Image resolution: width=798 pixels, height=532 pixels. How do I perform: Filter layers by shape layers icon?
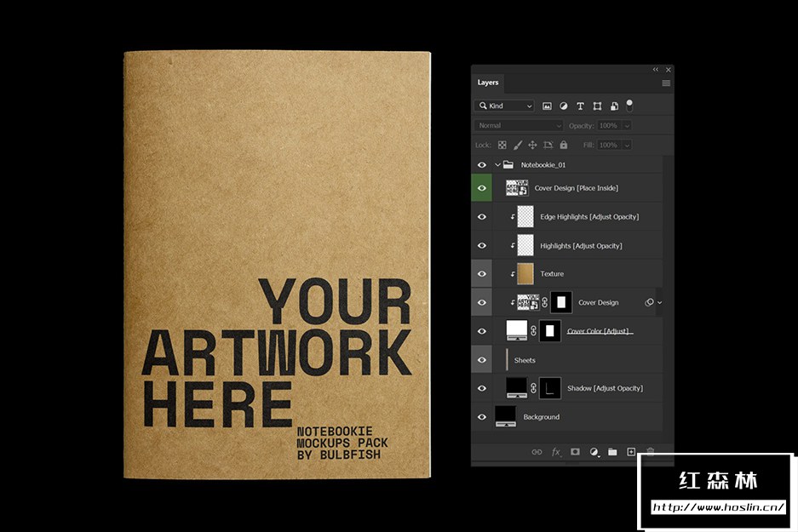click(x=597, y=106)
